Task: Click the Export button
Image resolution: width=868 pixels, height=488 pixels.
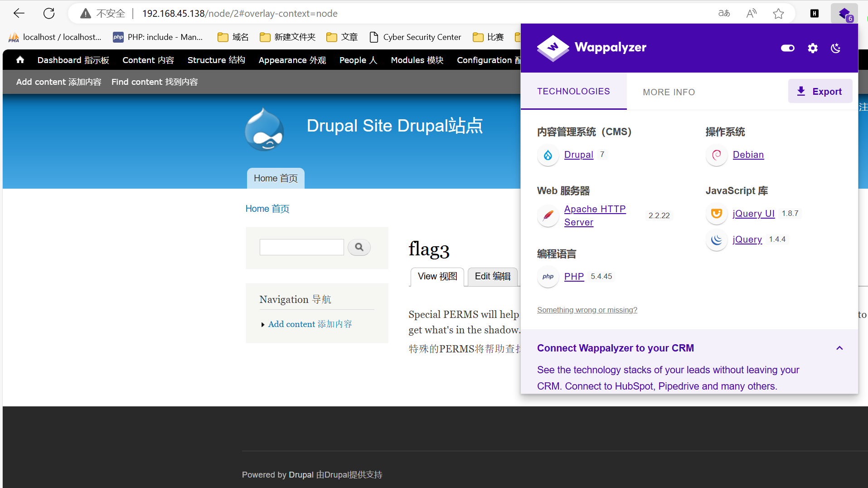Action: click(820, 91)
